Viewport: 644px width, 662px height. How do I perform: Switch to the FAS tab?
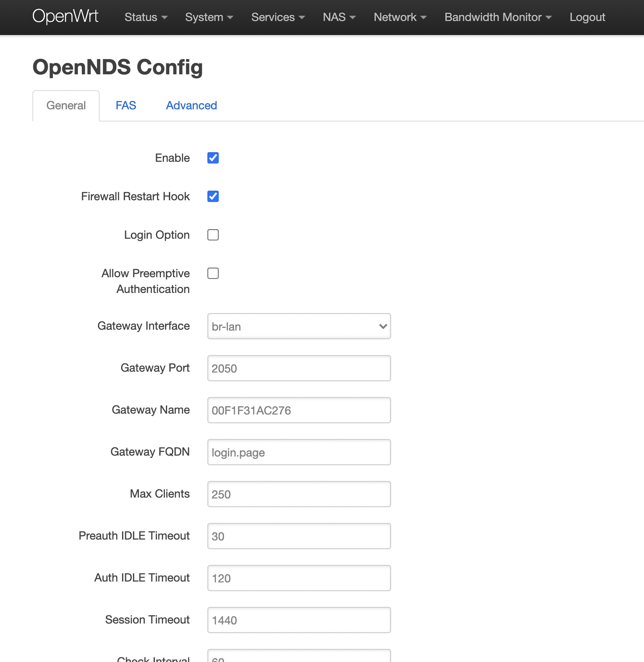pos(126,105)
